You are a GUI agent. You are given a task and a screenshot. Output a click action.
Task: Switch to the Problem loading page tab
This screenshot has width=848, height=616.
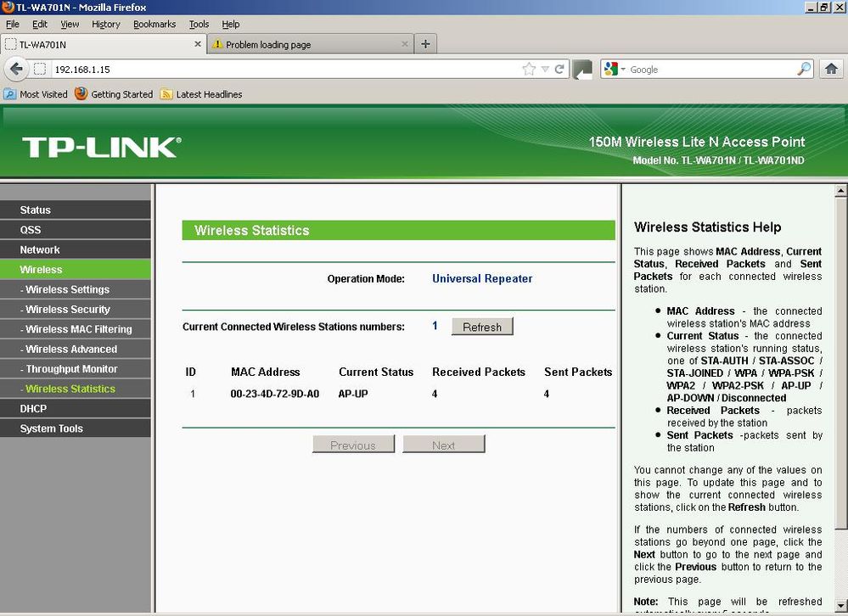pyautogui.click(x=310, y=44)
